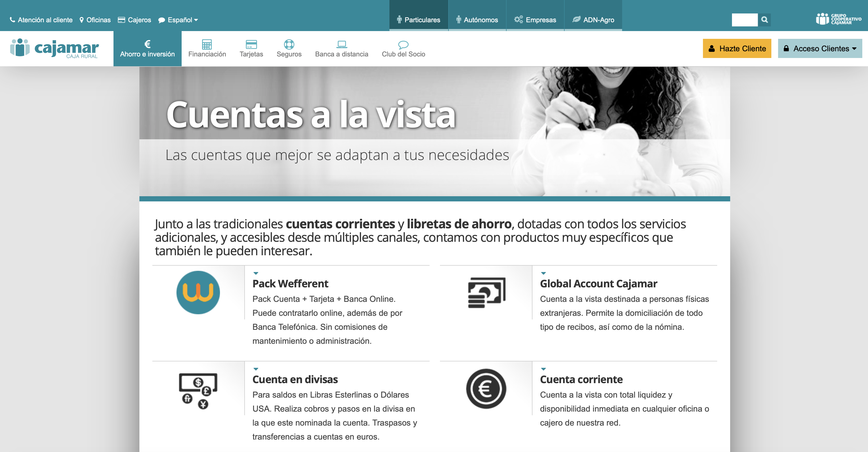868x452 pixels.
Task: Click the person icon on the Autónomos tab
Action: point(459,19)
